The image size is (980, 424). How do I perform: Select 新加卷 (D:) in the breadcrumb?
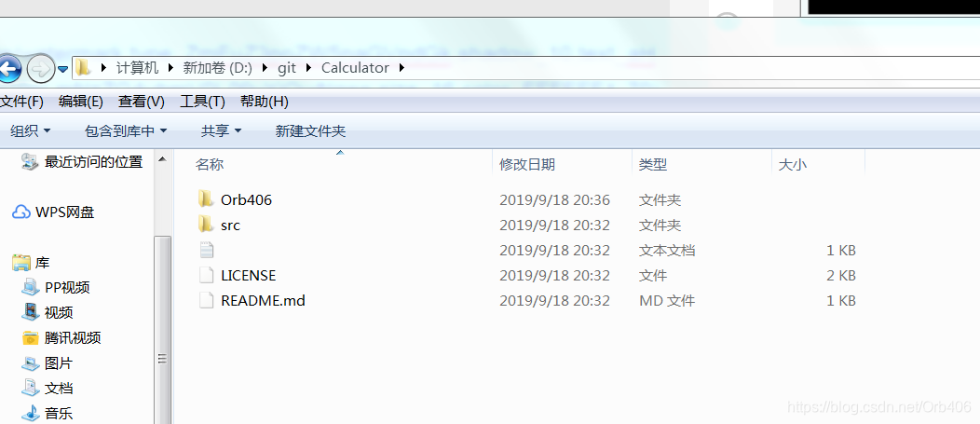(x=217, y=67)
